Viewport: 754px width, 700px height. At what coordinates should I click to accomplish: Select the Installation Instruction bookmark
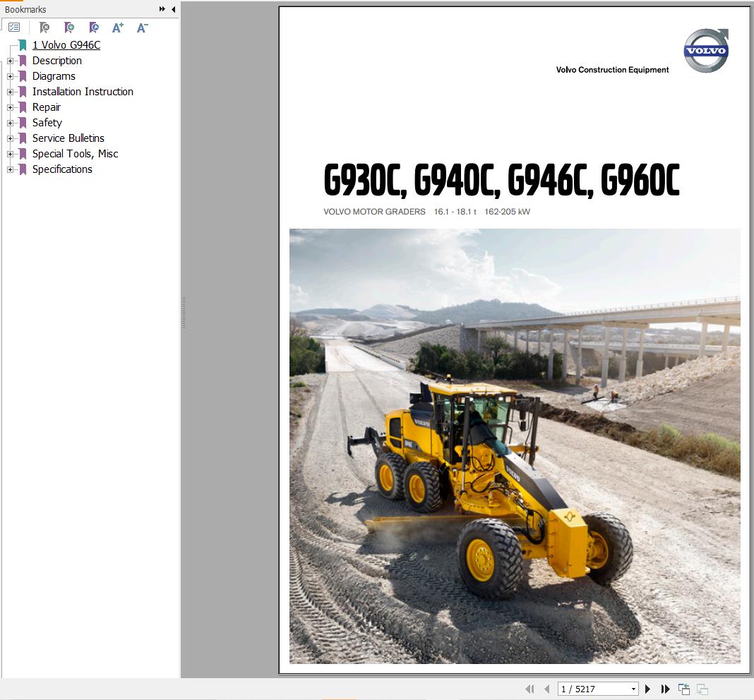[83, 91]
